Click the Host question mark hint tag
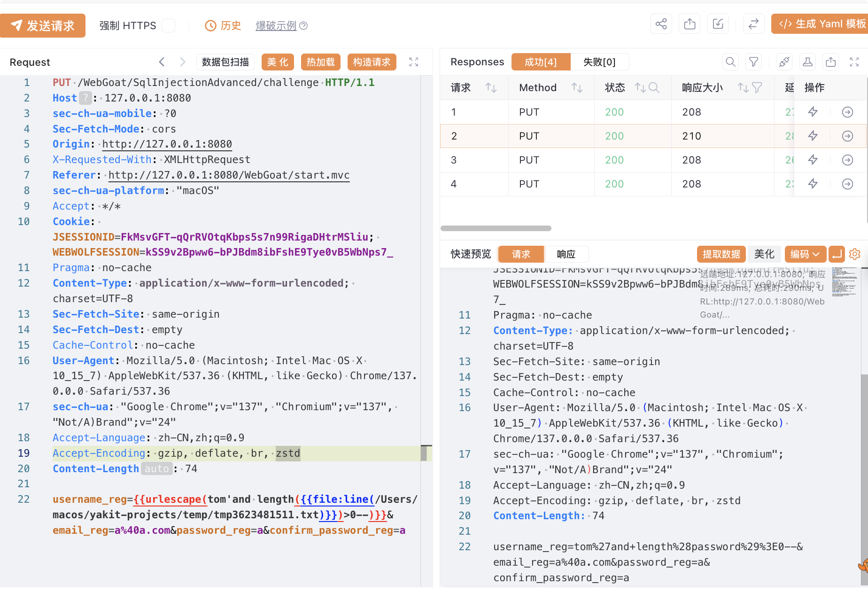 pyautogui.click(x=85, y=98)
